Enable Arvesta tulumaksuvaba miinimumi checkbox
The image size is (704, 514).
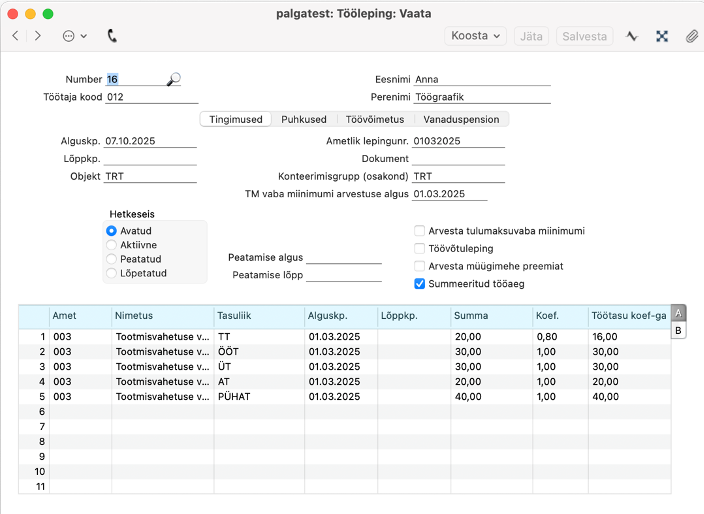point(420,231)
